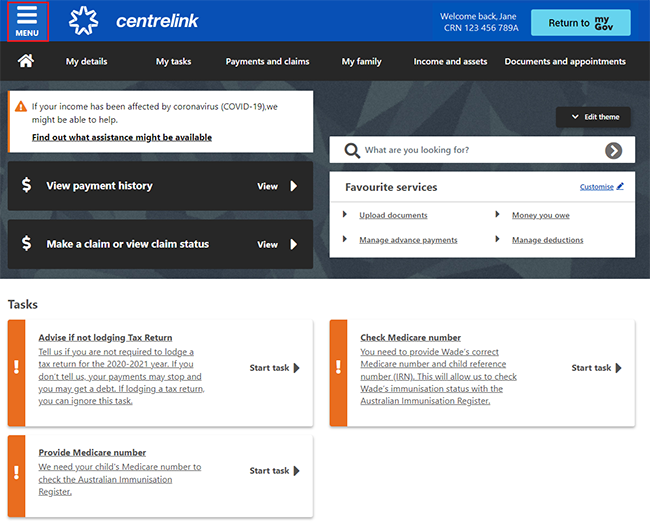Click the Centrelink star logo
Viewport: 650px width, 527px height.
click(84, 20)
